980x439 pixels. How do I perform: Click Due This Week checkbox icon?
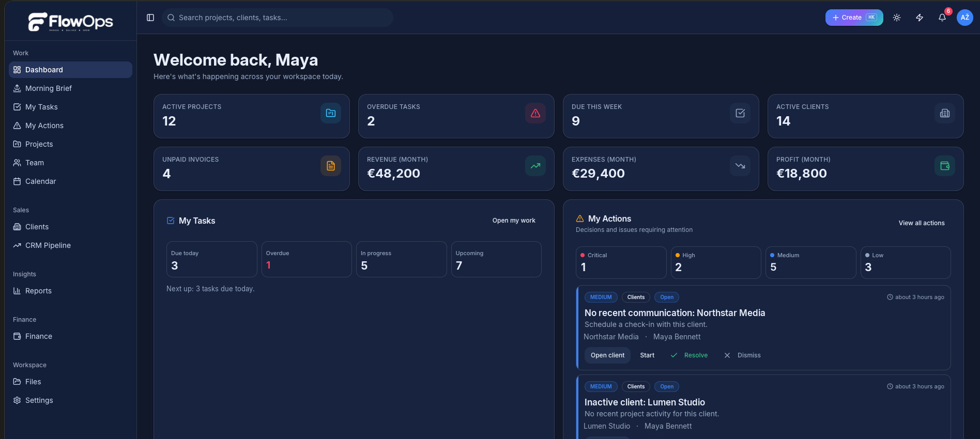pyautogui.click(x=740, y=113)
